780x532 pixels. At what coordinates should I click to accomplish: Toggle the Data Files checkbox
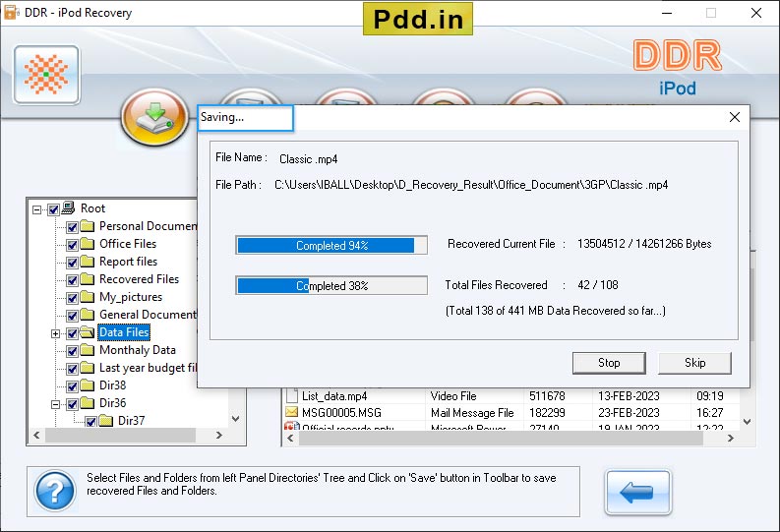[x=72, y=333]
